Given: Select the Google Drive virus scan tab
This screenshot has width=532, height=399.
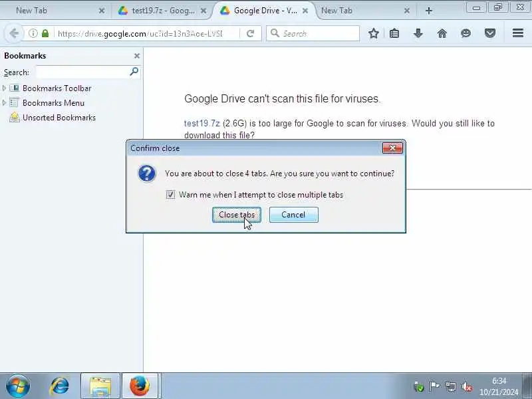Looking at the screenshot, I should coord(265,11).
